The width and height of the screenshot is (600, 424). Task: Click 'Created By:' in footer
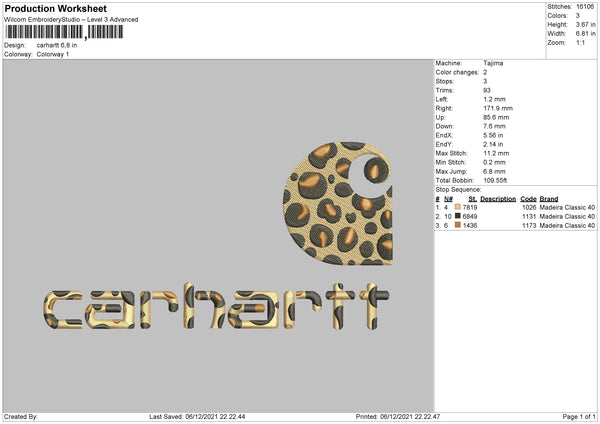(21, 417)
